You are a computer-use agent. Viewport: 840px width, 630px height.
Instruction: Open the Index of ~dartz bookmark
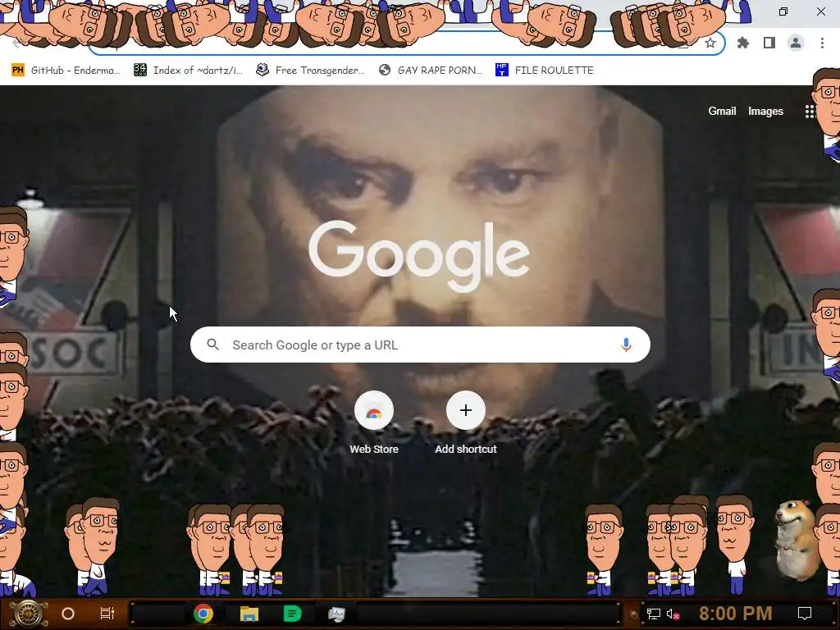tap(188, 71)
